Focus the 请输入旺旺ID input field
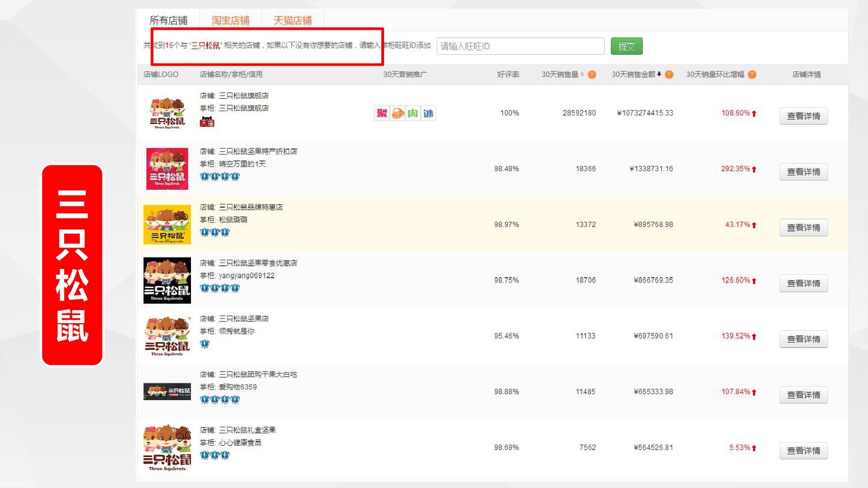The height and width of the screenshot is (488, 868). point(521,46)
